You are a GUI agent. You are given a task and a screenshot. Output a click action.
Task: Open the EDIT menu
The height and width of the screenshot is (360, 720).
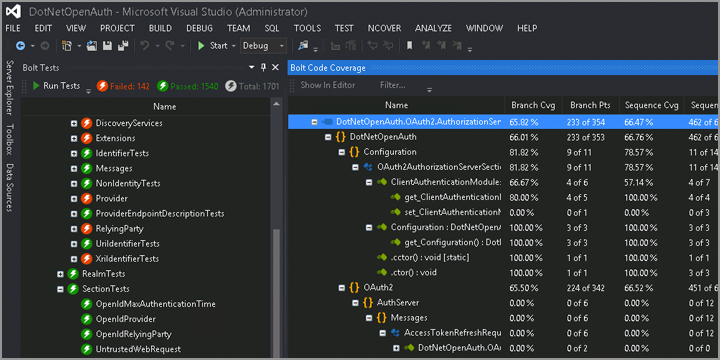coord(43,28)
